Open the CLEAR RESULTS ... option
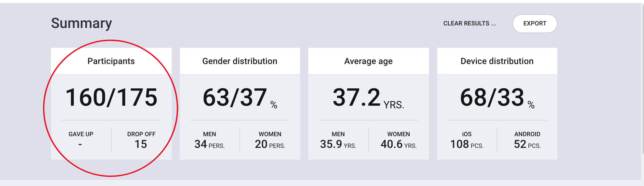Screen dimensions: 644x186 [469, 23]
